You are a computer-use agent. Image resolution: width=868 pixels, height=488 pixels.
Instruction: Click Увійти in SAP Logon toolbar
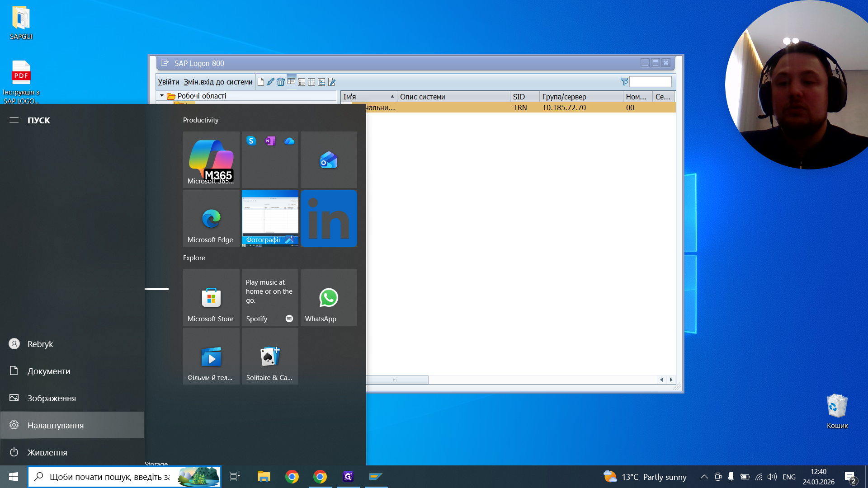[x=169, y=82]
